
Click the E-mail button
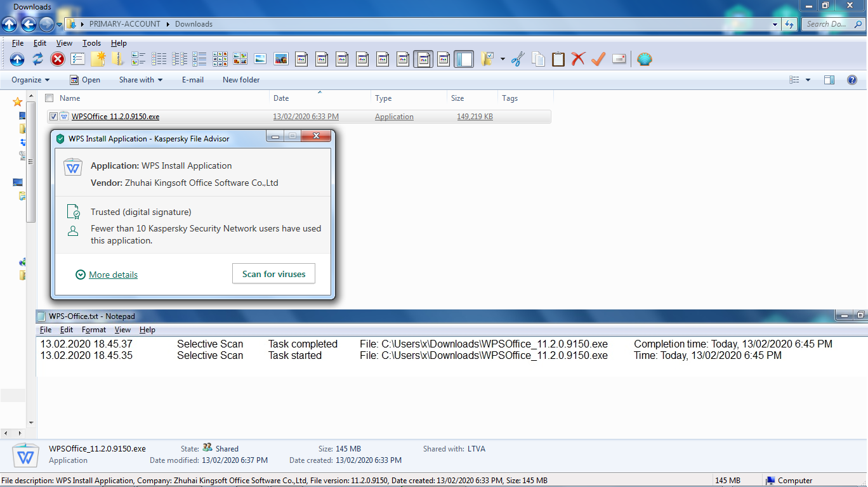coord(193,80)
